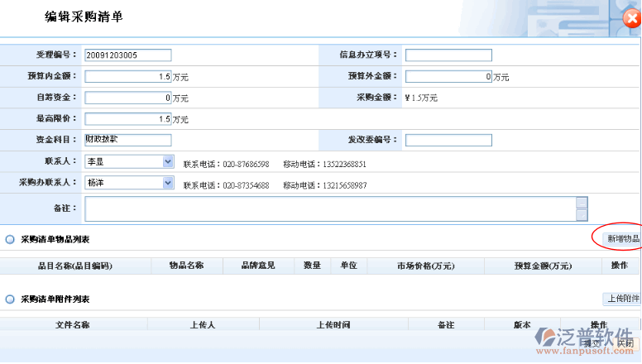
Task: Click the 预算金额(万元) column header
Action: [x=543, y=266]
